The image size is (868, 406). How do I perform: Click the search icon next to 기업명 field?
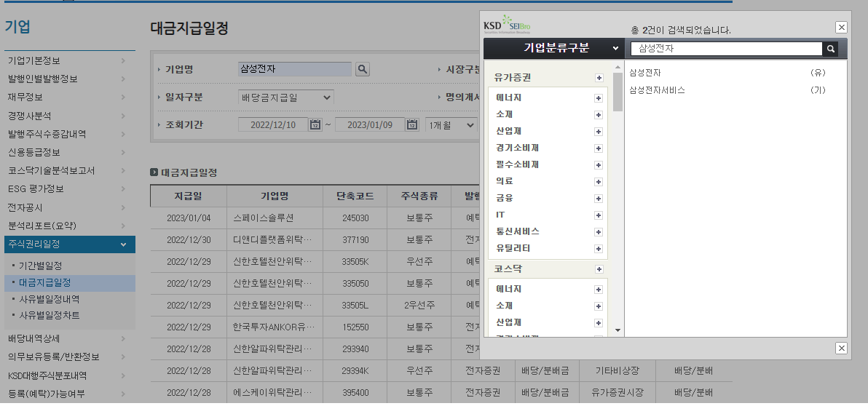(x=363, y=69)
